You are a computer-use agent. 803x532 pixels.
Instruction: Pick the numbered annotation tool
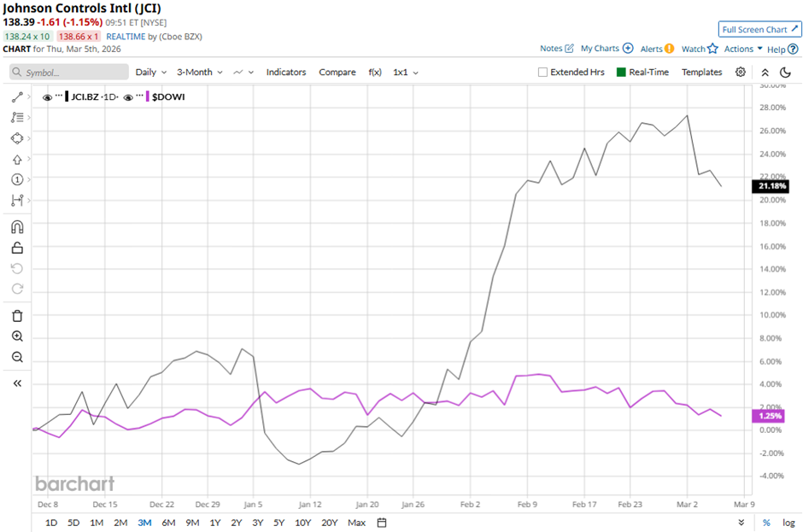click(x=17, y=179)
